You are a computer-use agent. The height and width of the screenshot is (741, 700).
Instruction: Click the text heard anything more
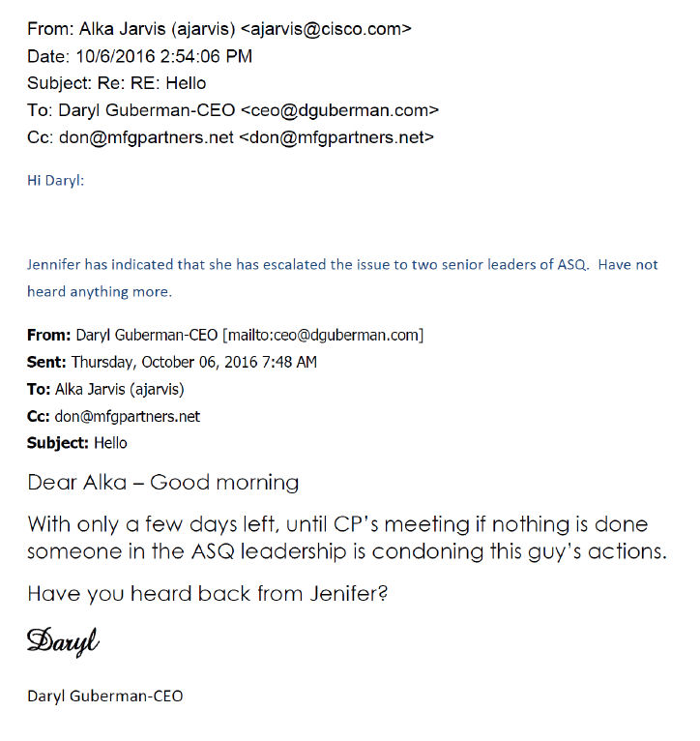pyautogui.click(x=99, y=291)
